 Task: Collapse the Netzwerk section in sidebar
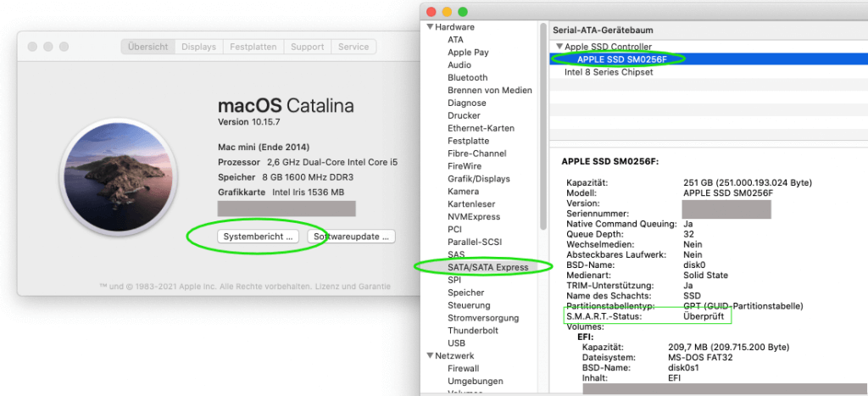click(430, 355)
